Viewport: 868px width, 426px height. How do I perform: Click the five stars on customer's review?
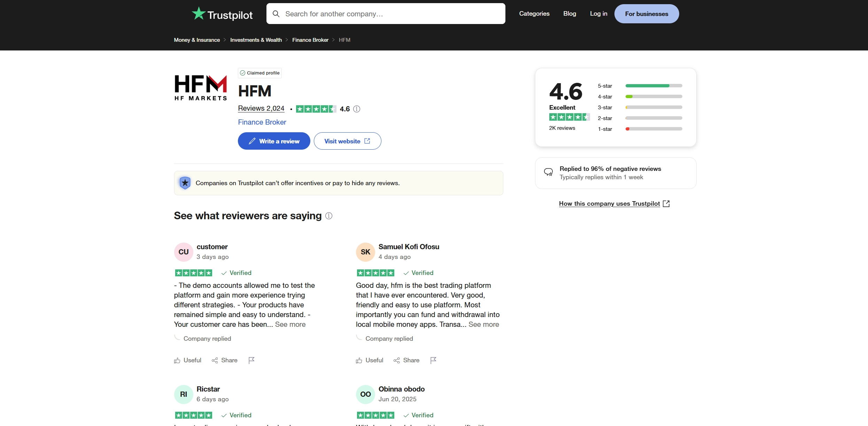194,273
